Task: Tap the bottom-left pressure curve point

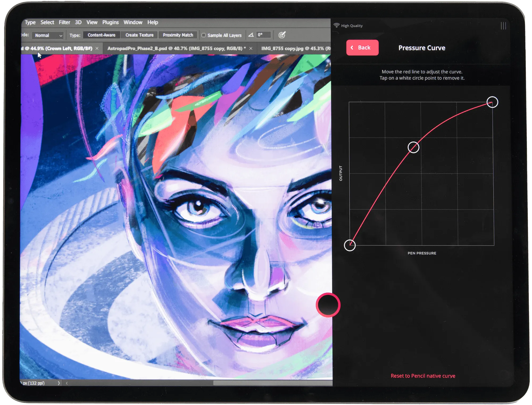Action: tap(350, 245)
